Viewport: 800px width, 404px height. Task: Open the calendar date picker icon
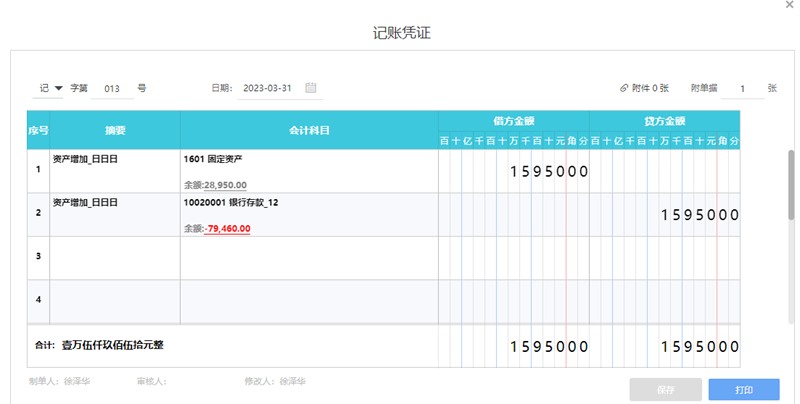[x=311, y=88]
